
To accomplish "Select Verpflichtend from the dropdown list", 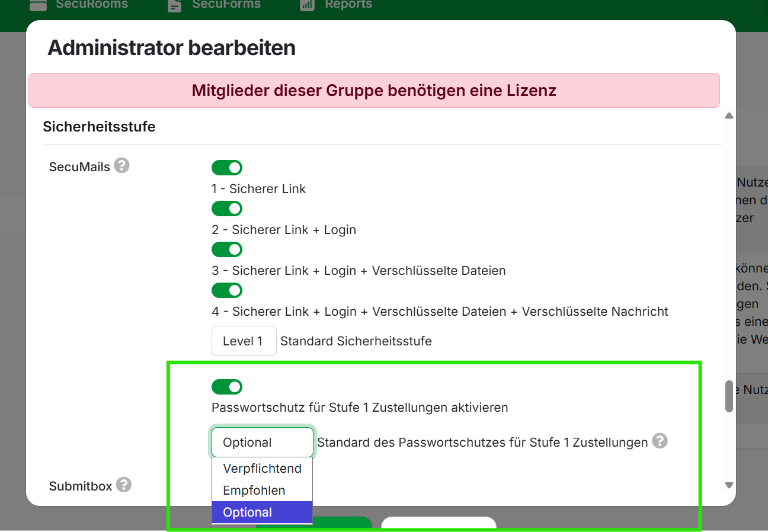I will [x=262, y=469].
